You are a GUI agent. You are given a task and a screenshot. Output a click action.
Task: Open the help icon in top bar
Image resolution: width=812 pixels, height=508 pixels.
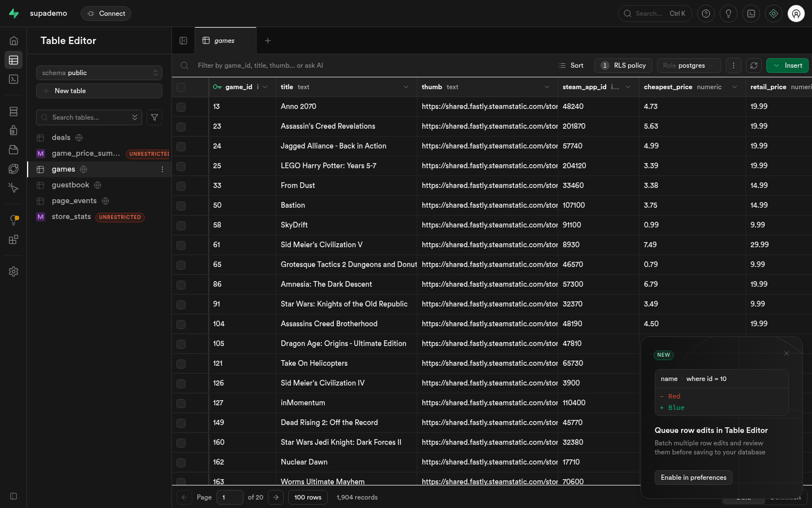coord(706,14)
